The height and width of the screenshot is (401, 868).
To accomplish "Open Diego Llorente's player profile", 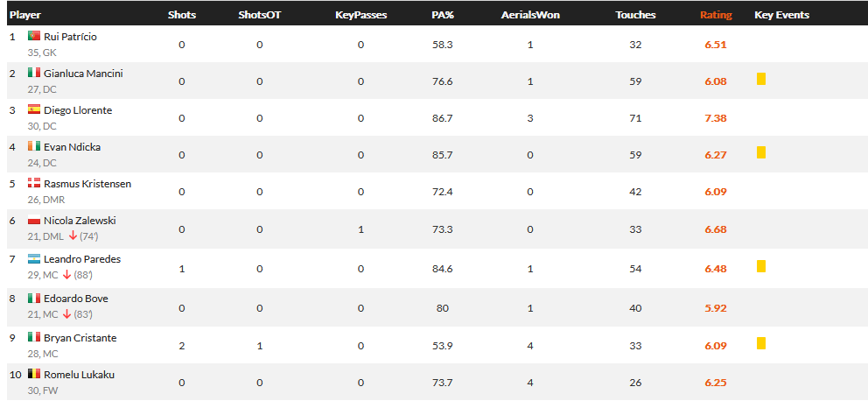I will [78, 110].
